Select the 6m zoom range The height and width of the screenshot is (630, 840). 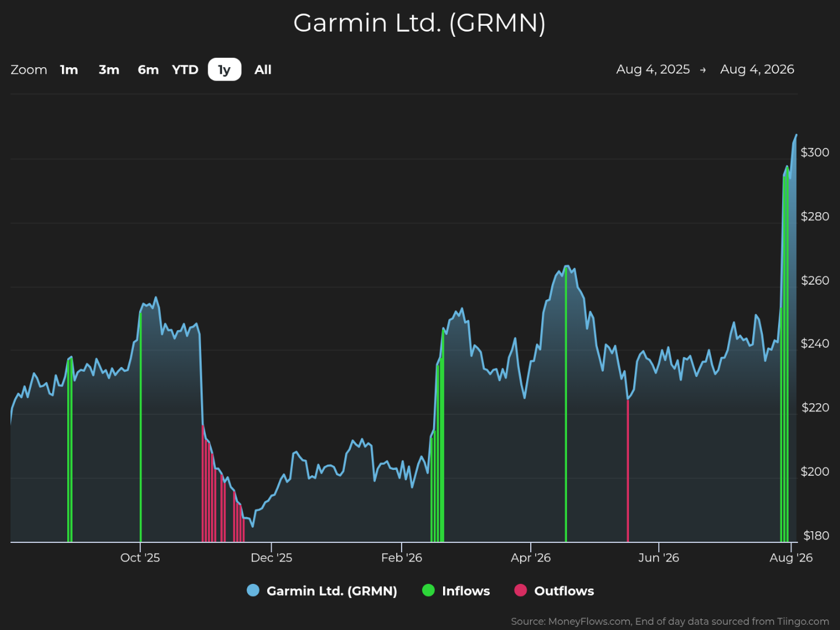pos(148,70)
